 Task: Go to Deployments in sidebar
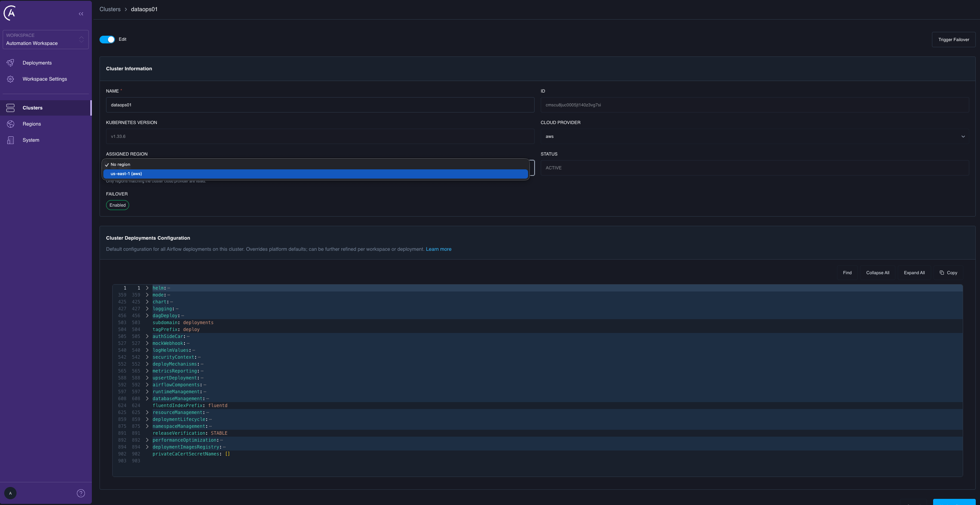[x=46, y=63]
